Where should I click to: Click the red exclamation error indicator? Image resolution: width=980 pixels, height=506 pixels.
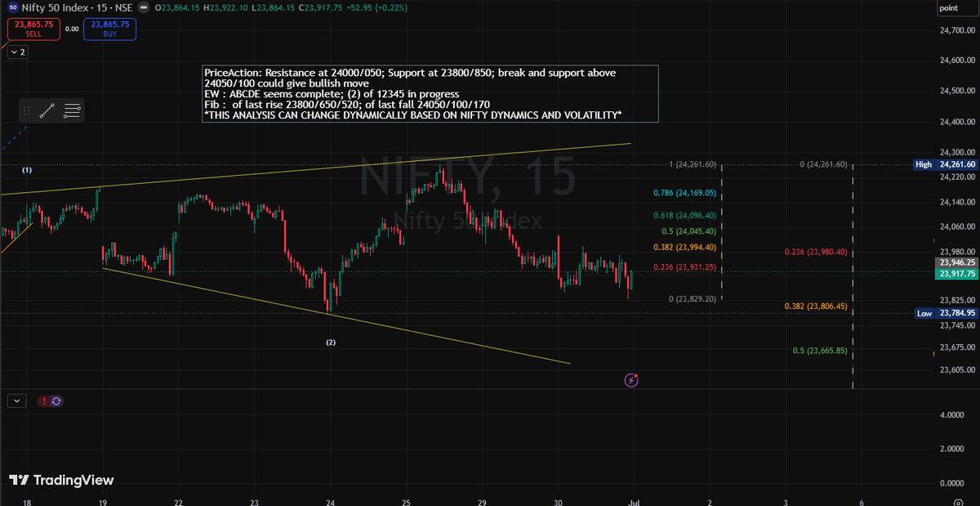pos(43,401)
